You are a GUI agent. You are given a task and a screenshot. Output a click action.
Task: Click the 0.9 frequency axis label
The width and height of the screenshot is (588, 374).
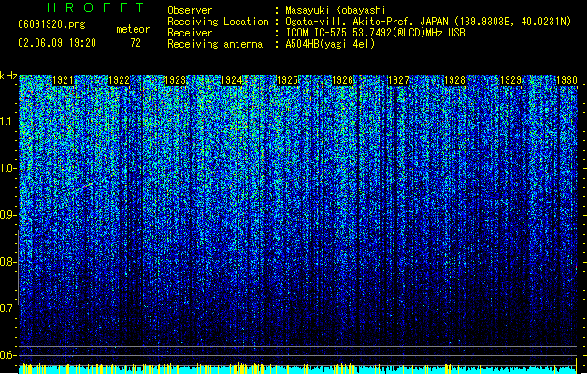tap(8, 215)
